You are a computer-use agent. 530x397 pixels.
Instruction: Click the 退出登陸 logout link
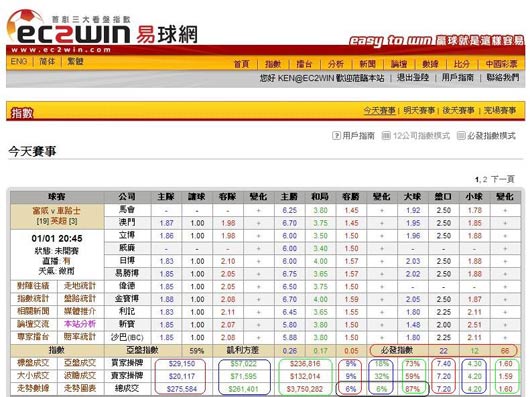pos(413,78)
